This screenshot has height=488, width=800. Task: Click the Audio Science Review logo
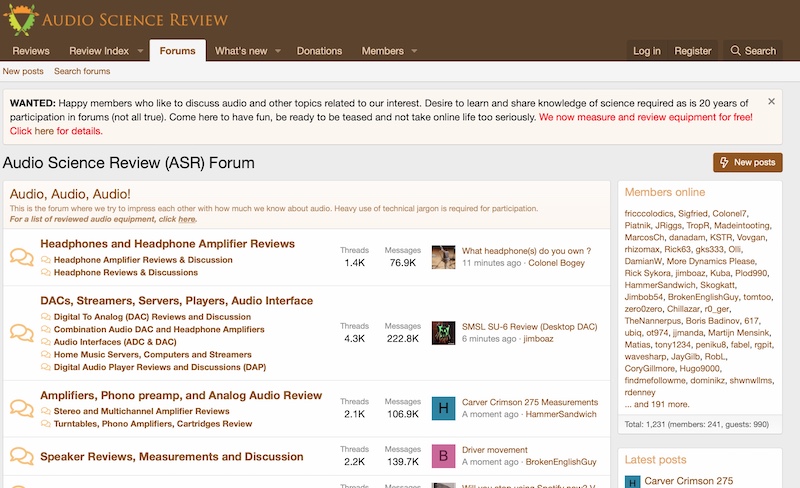[x=116, y=19]
